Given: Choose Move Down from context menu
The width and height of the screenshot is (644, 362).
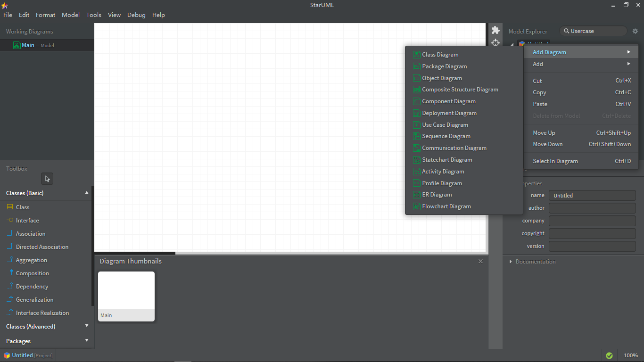Looking at the screenshot, I should tap(581, 144).
